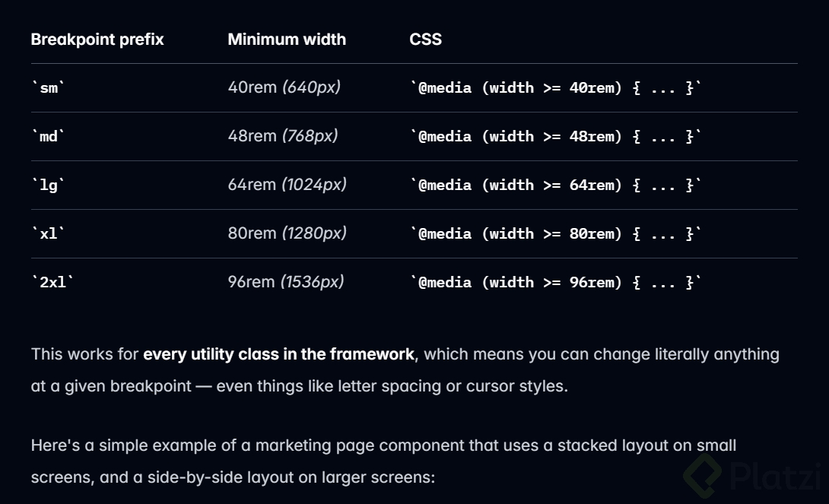Click the Breakpoint prefix column header
This screenshot has height=504, width=829.
97,40
